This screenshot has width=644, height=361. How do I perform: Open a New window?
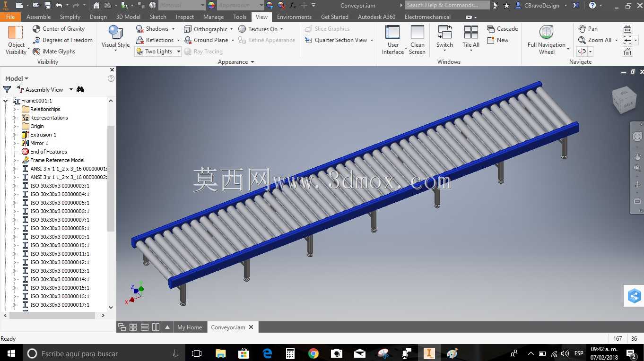click(x=497, y=40)
